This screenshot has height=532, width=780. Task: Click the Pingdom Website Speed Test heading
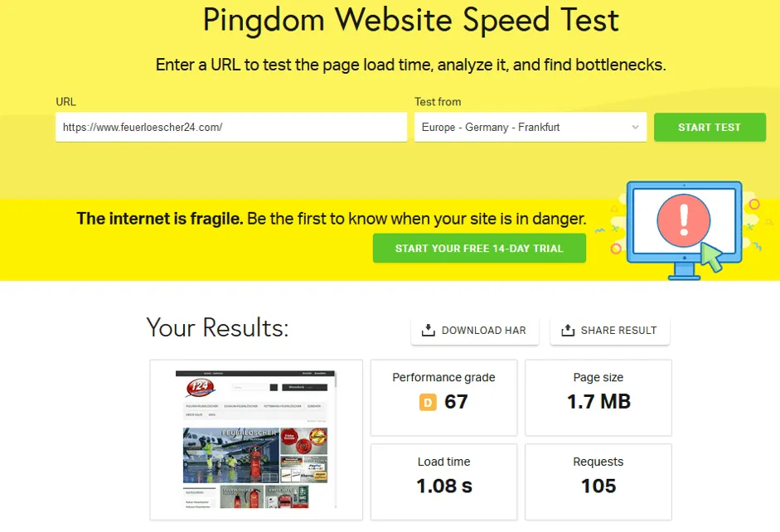(x=411, y=21)
